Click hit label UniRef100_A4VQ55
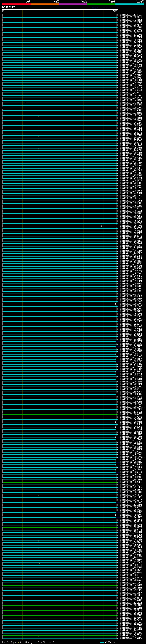 [x=131, y=228]
